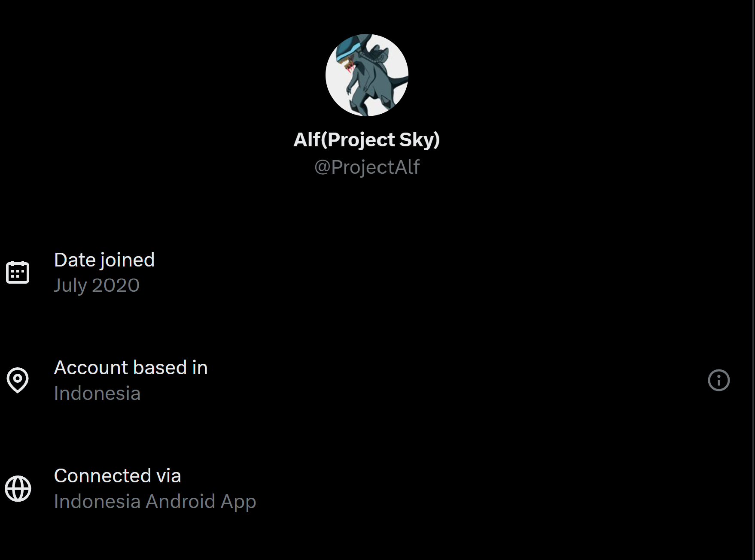This screenshot has width=755, height=560.
Task: Click the Date joined label
Action: pos(104,260)
